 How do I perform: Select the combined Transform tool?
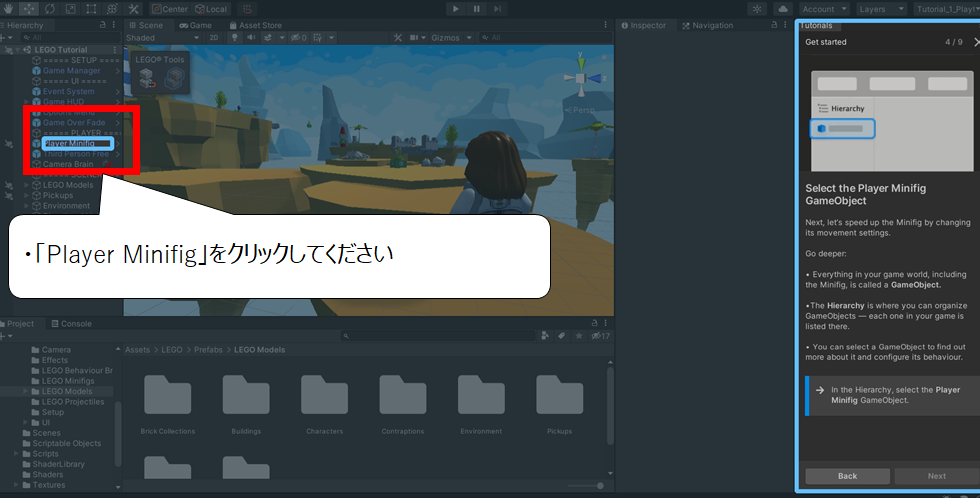112,9
